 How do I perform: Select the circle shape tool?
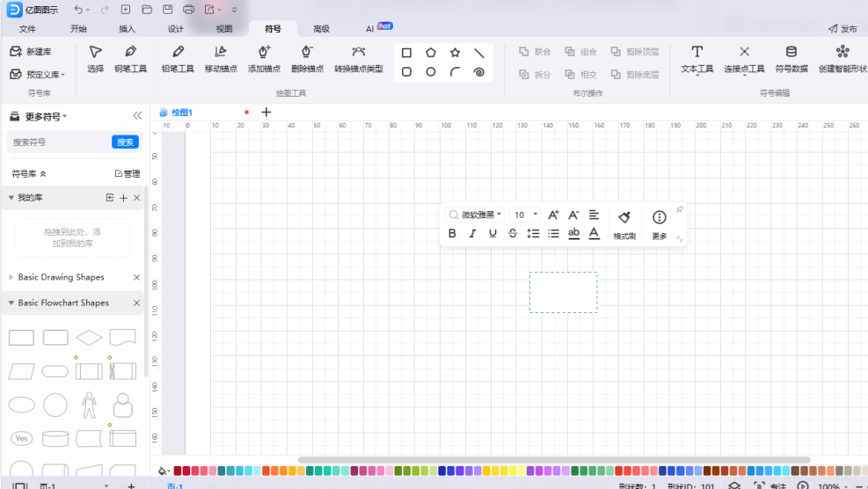pos(431,72)
